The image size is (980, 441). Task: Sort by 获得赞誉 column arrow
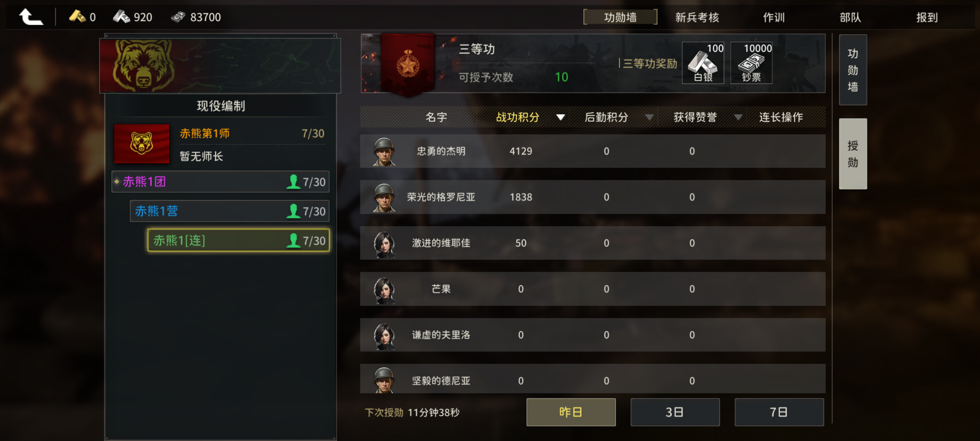click(x=738, y=117)
